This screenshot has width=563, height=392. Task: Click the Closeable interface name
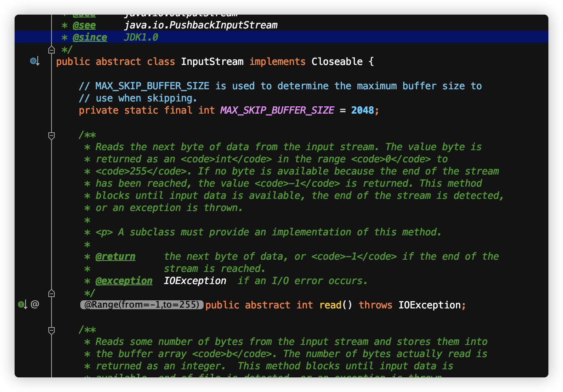pos(337,62)
